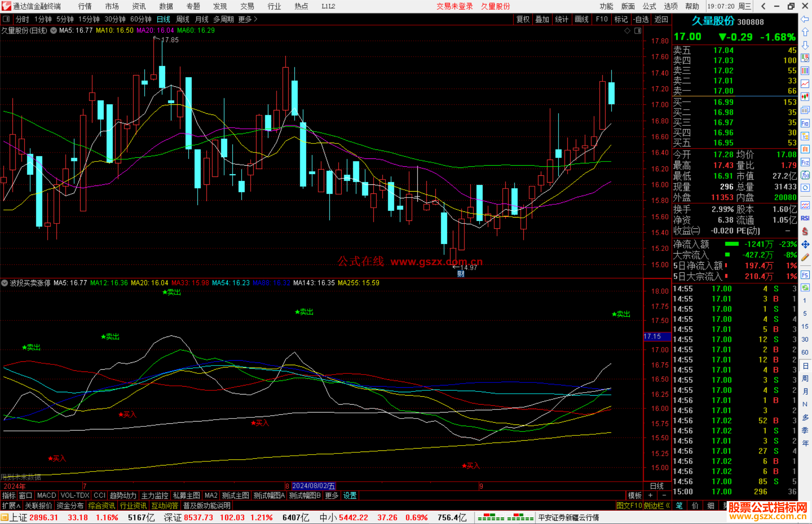Image resolution: width=812 pixels, height=524 pixels.
Task: Click the 画线 drawing button
Action: (x=582, y=19)
